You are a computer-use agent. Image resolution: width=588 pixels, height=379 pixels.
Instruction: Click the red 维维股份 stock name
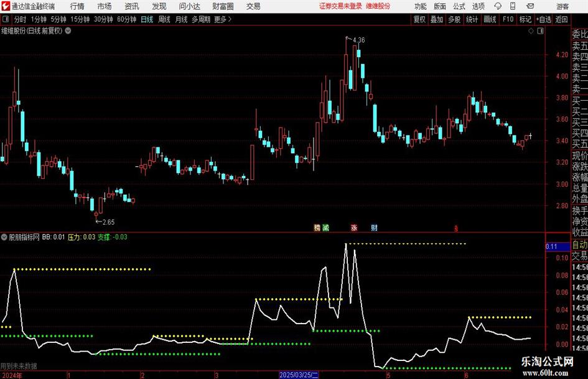tap(378, 6)
